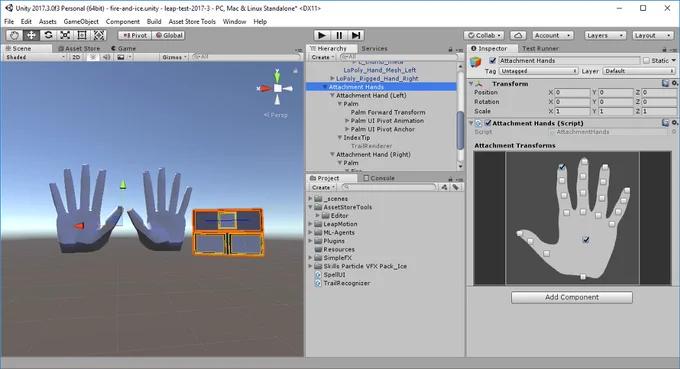
Task: Expand the LeapMotion folder
Action: point(311,224)
